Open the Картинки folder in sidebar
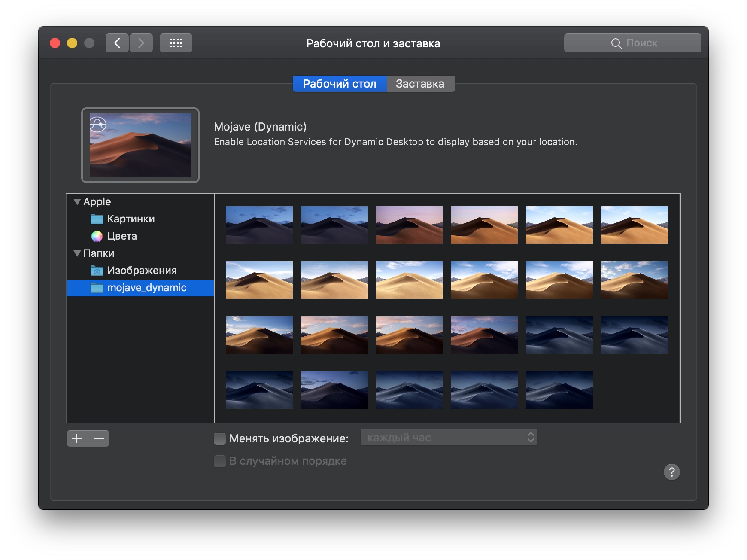This screenshot has width=747, height=560. [131, 219]
